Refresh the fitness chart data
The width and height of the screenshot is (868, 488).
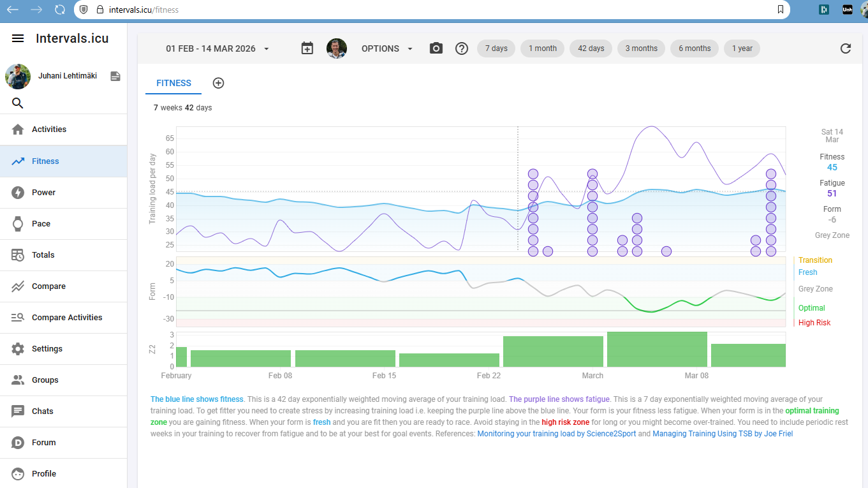(846, 48)
